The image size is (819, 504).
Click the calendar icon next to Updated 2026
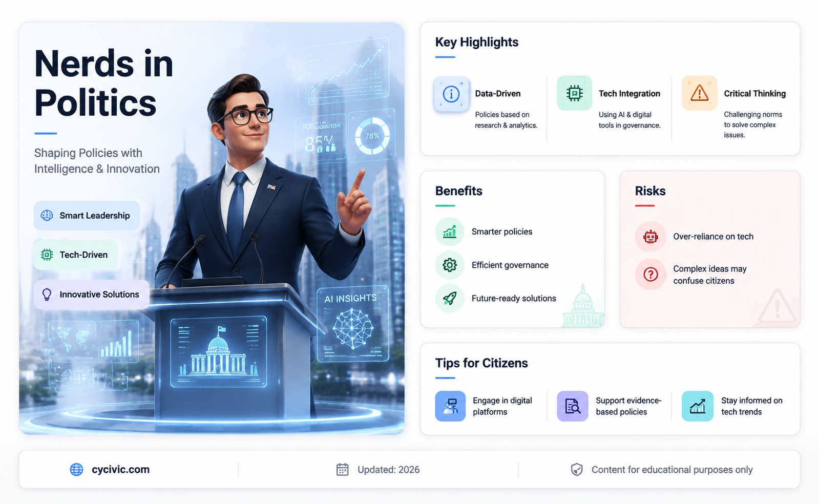[342, 470]
